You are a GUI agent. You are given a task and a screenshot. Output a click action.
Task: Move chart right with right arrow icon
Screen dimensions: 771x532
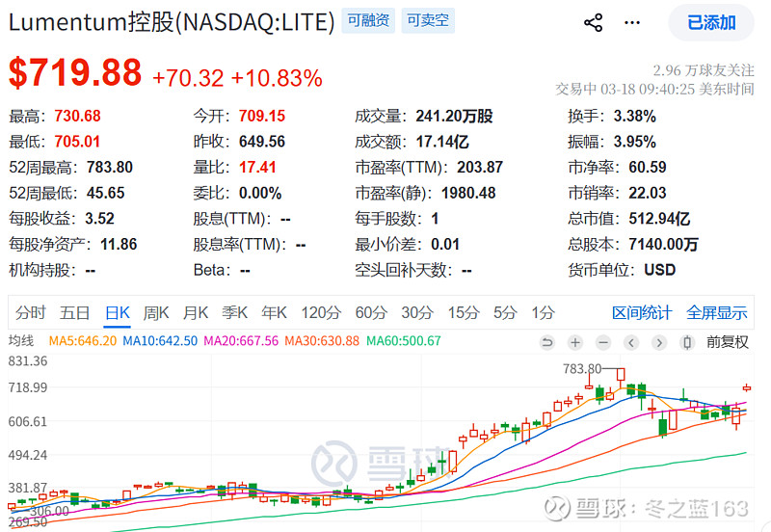659,342
